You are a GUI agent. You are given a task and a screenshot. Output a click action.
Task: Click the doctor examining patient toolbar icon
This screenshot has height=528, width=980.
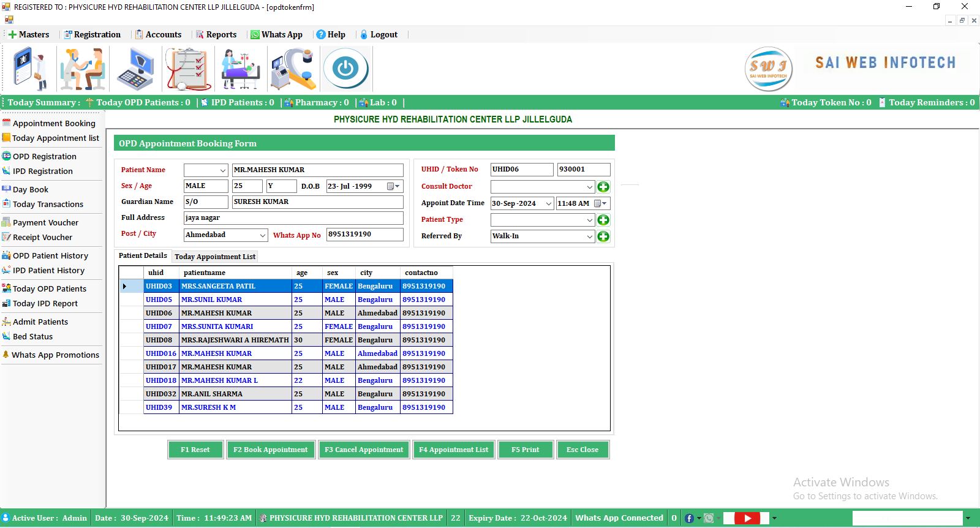click(83, 69)
